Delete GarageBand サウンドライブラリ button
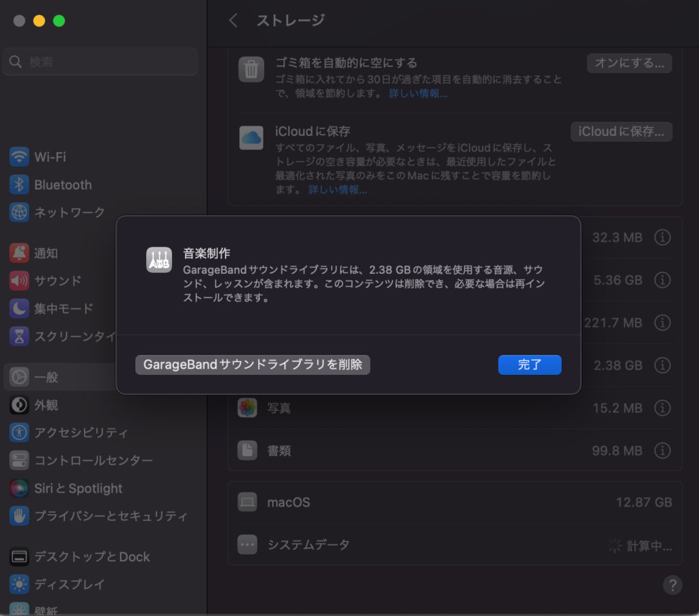699x616 pixels. pyautogui.click(x=253, y=365)
